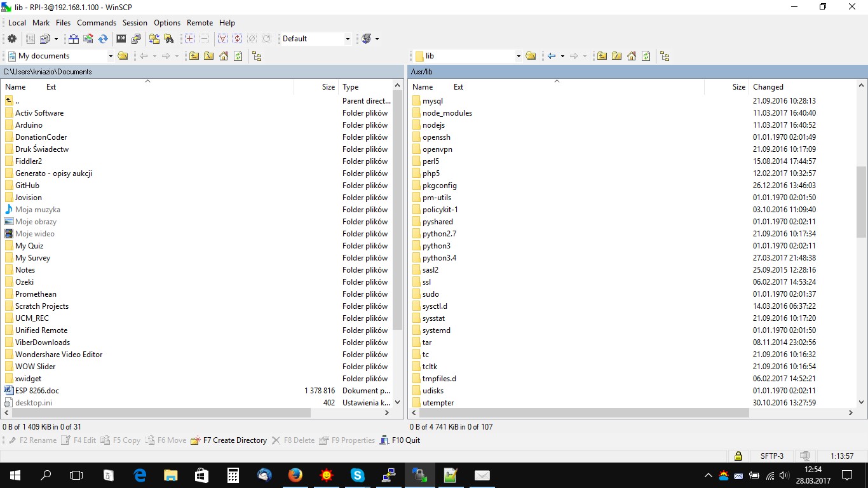This screenshot has width=868, height=488.
Task: Open Skype from the taskbar
Action: click(357, 475)
